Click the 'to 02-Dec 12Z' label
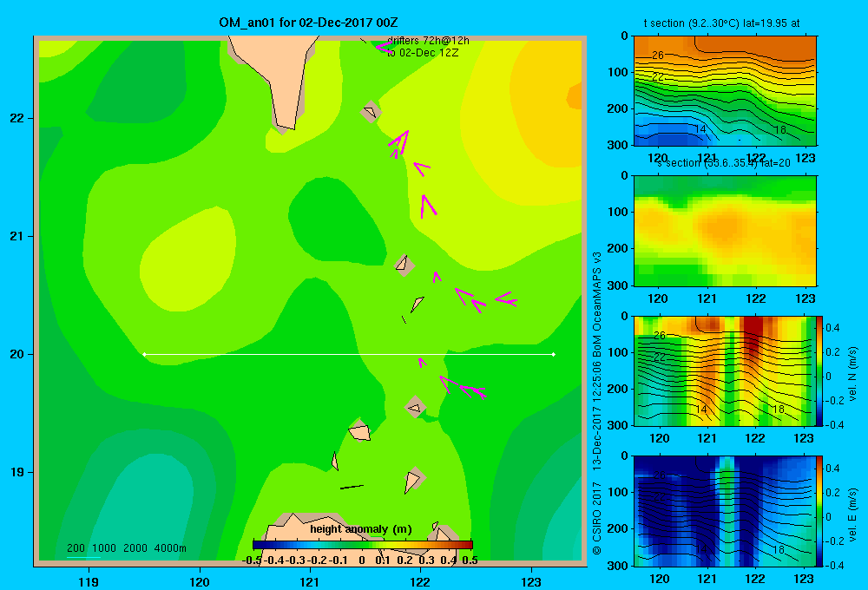The height and width of the screenshot is (590, 868). coord(423,53)
